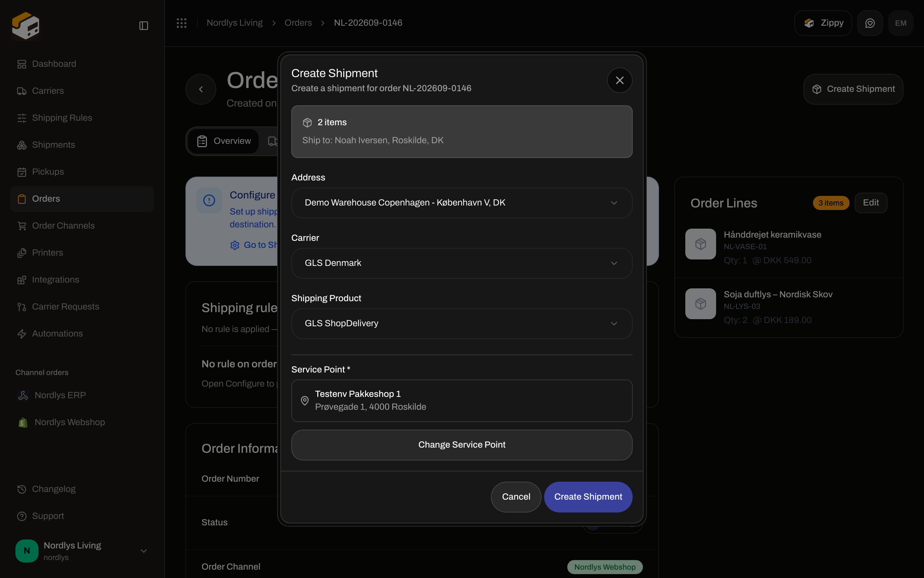Open Pickups in the sidebar

pyautogui.click(x=82, y=172)
